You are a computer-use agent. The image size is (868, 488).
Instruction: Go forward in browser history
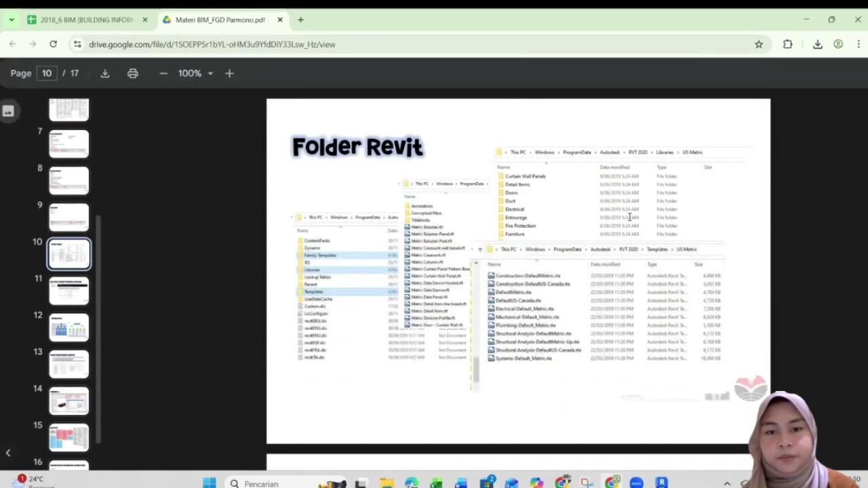(x=33, y=44)
